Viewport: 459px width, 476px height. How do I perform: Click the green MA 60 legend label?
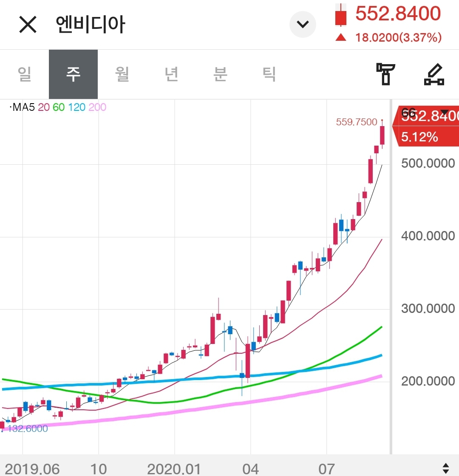(x=59, y=107)
